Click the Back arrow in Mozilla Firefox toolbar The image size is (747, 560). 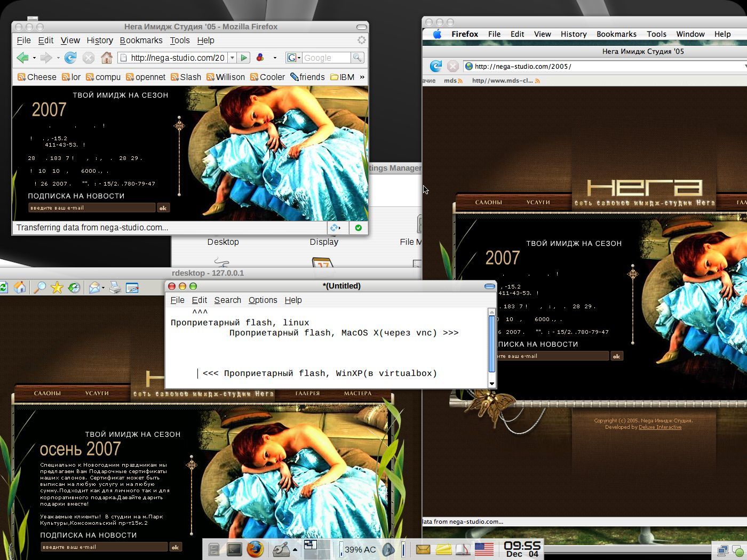(x=22, y=58)
